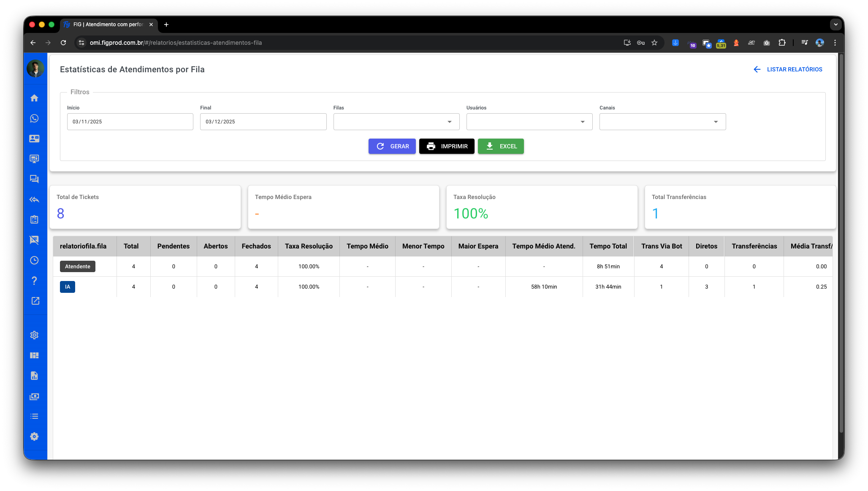Open the home icon in sidebar
The height and width of the screenshot is (491, 868).
click(35, 98)
